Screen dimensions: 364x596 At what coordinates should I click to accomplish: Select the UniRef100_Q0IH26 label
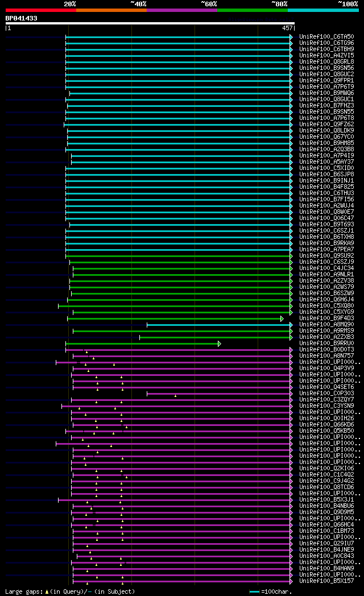326,418
